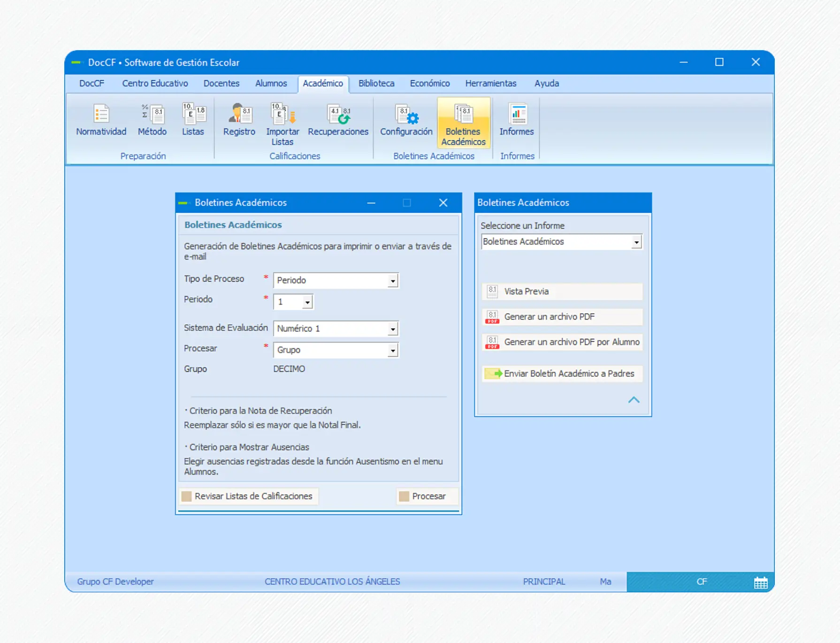Open the Periodo number dropdown

pos(307,302)
